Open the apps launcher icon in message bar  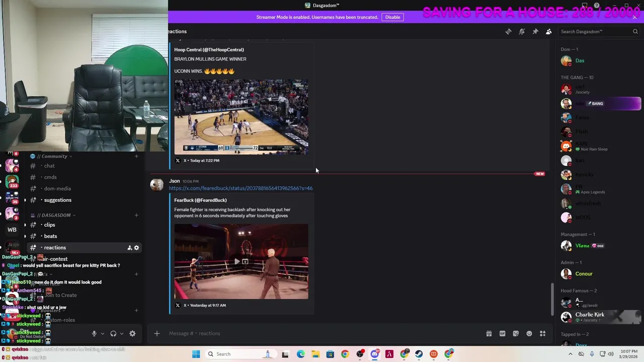[x=542, y=333]
